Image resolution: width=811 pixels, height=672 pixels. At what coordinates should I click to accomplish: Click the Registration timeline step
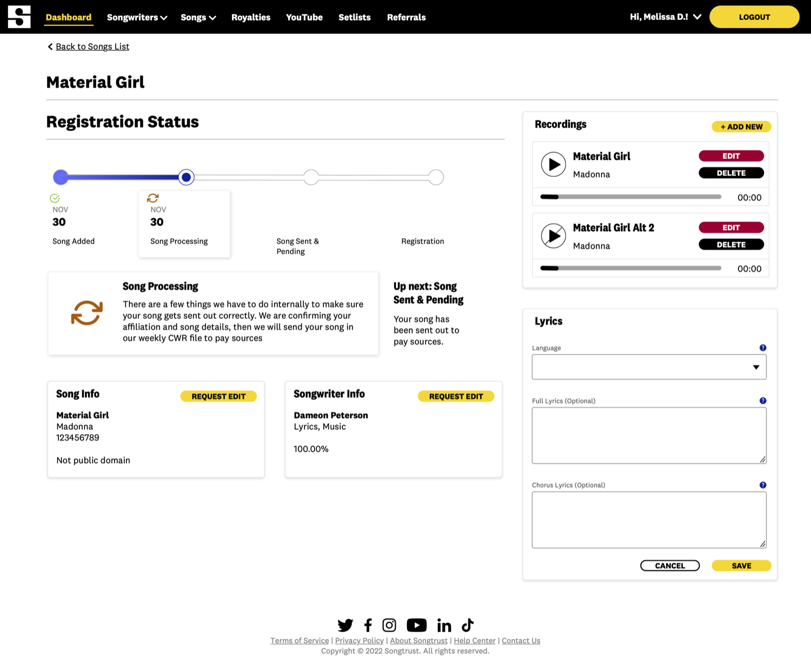tap(436, 177)
